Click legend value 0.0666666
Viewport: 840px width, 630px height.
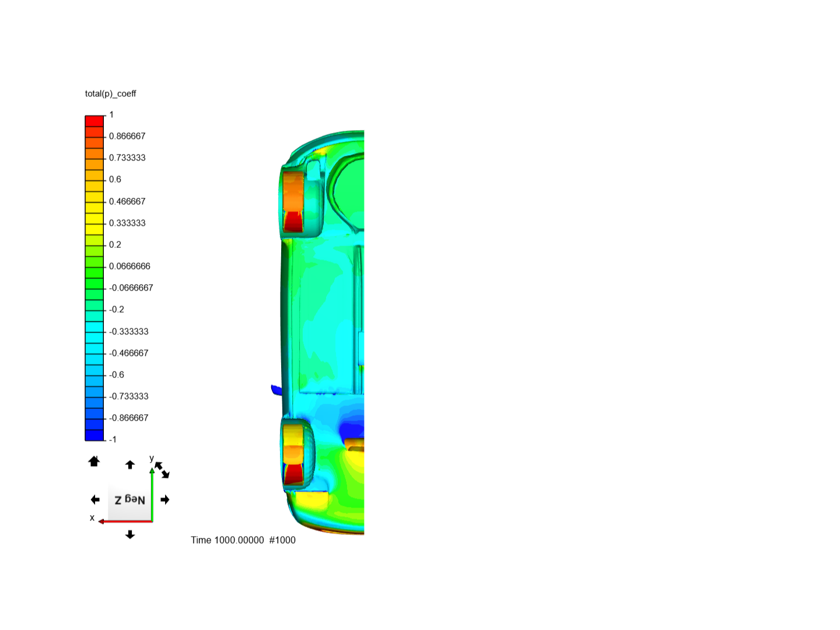tap(129, 266)
